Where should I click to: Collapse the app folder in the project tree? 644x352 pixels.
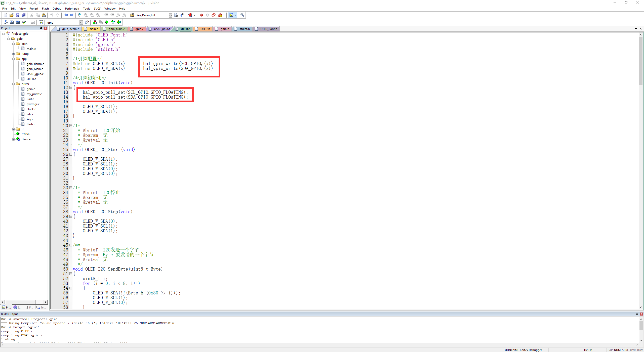click(x=14, y=59)
